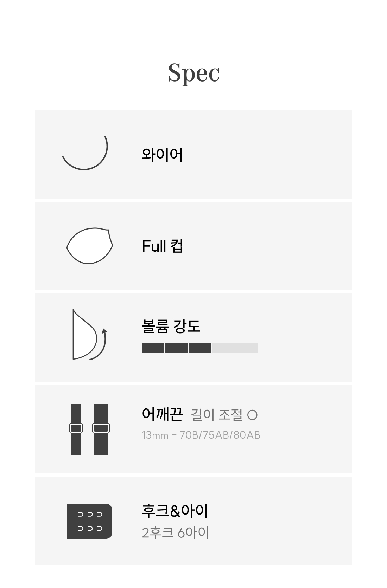Viewport: 387px width, 588px height.
Task: Click the 후크&아이 label
Action: click(175, 511)
